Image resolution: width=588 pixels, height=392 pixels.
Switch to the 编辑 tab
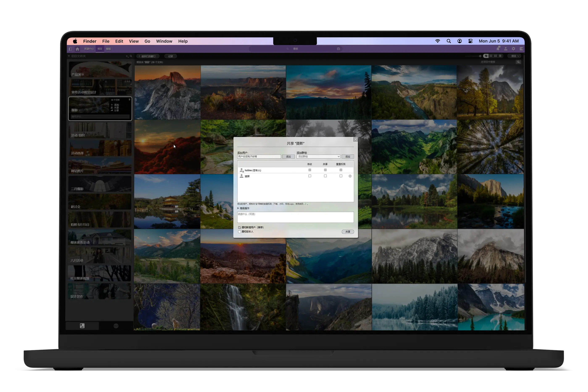point(108,49)
